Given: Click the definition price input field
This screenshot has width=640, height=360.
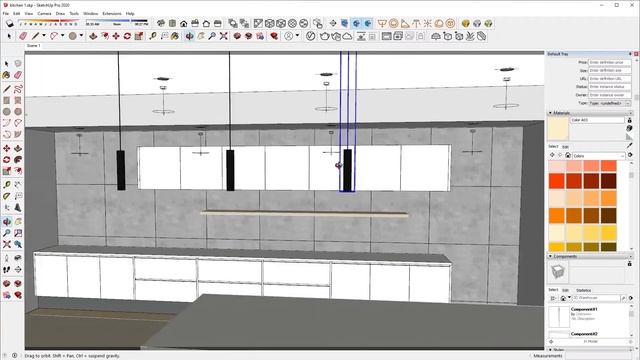Looking at the screenshot, I should coord(609,62).
